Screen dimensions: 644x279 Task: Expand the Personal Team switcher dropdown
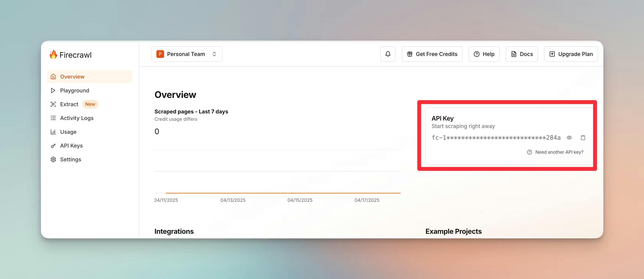(187, 54)
